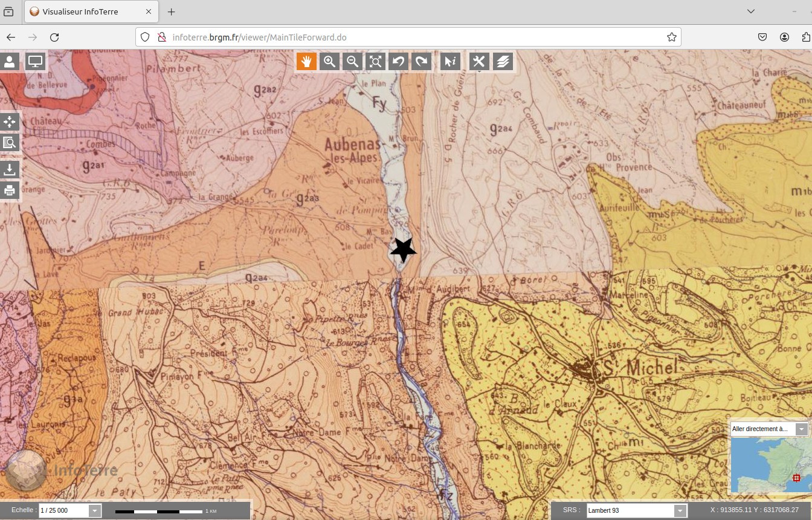Open the user account panel
812x520 pixels.
point(10,62)
